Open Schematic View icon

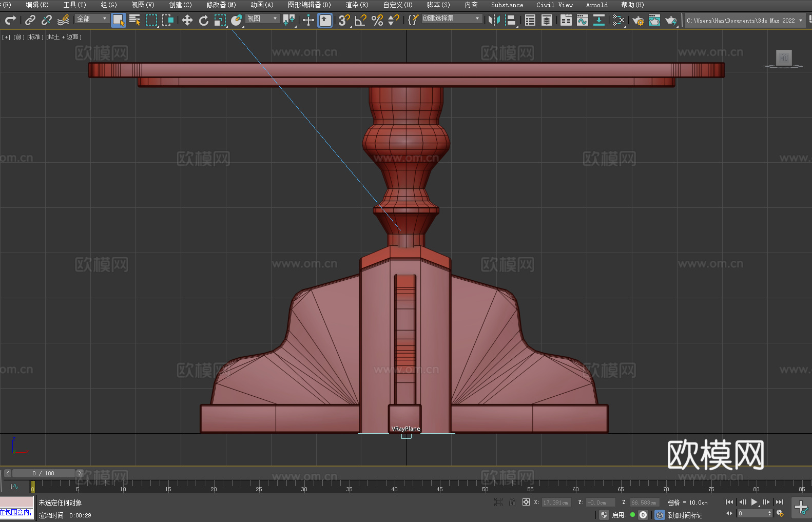tap(618, 20)
